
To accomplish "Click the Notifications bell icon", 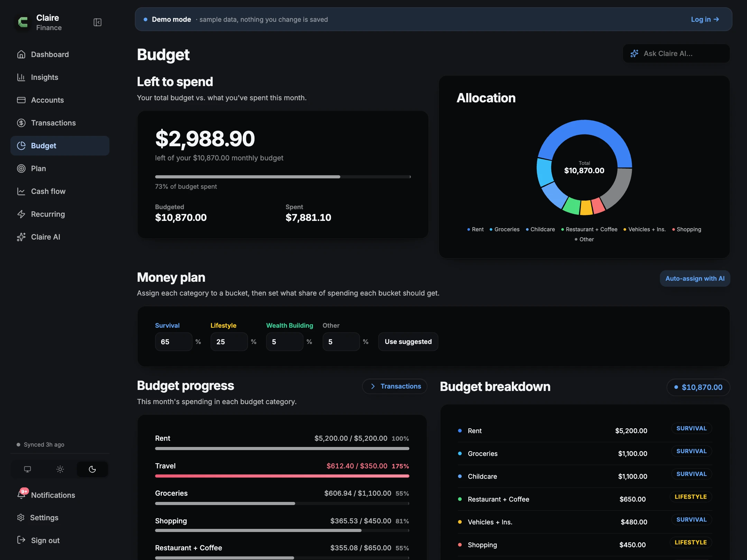I will (x=21, y=495).
